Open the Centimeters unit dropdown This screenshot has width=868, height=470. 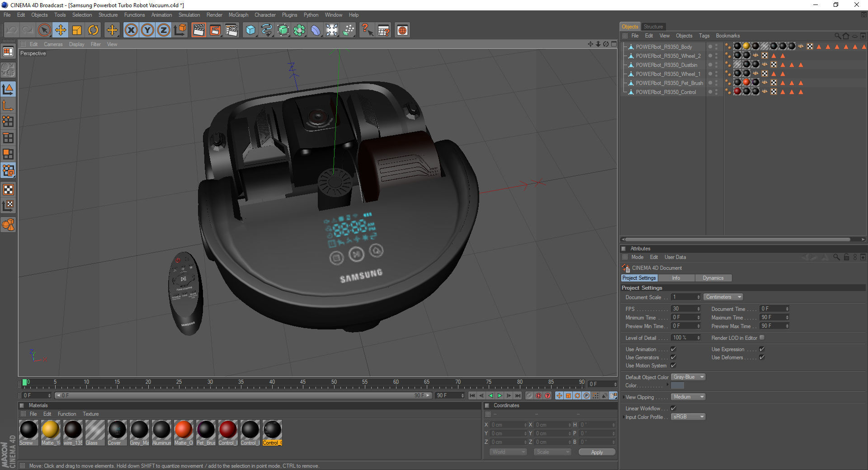[x=723, y=297]
